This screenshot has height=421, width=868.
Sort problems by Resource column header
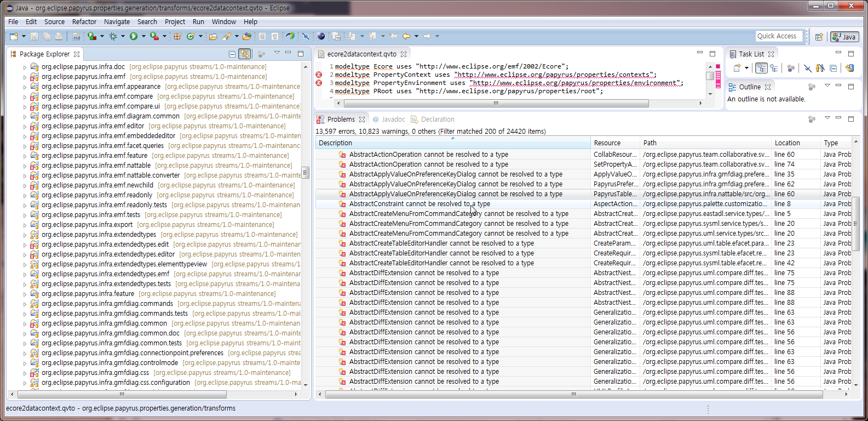615,143
